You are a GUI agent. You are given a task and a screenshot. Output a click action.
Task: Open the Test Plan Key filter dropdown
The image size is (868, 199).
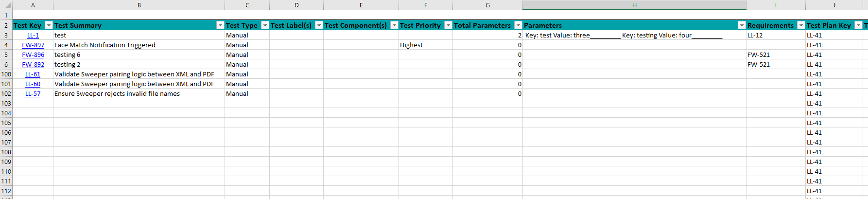tap(858, 25)
